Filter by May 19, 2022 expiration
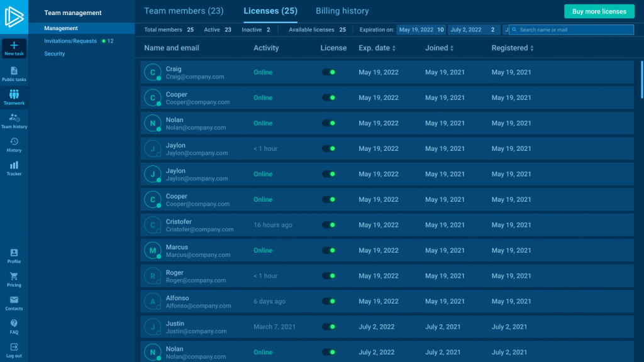 [421, 30]
